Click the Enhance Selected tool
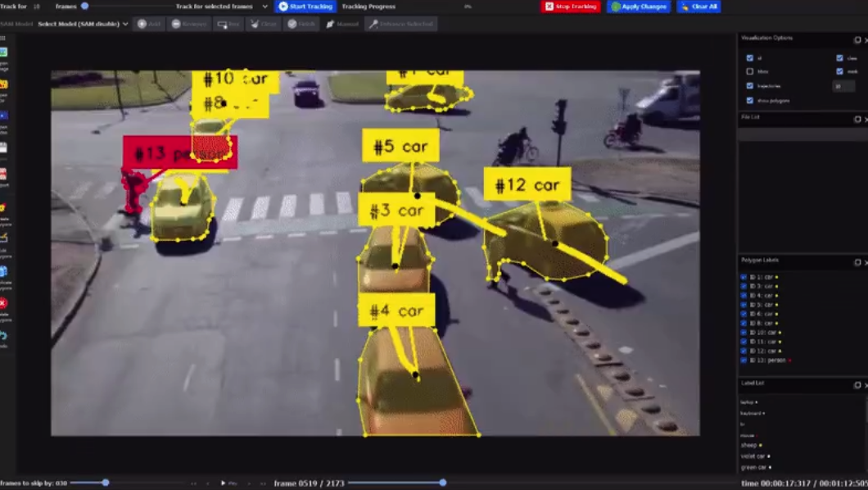This screenshot has width=868, height=490. point(400,24)
